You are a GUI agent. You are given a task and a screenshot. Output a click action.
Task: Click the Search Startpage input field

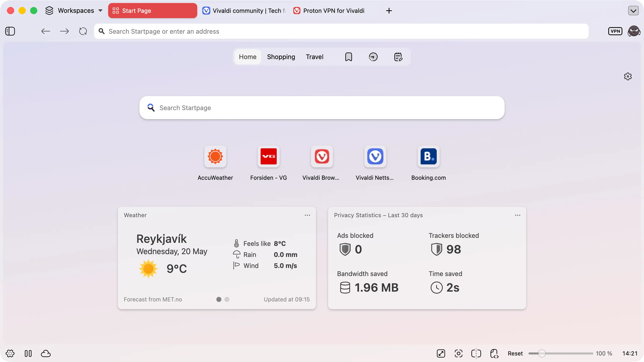(x=322, y=108)
